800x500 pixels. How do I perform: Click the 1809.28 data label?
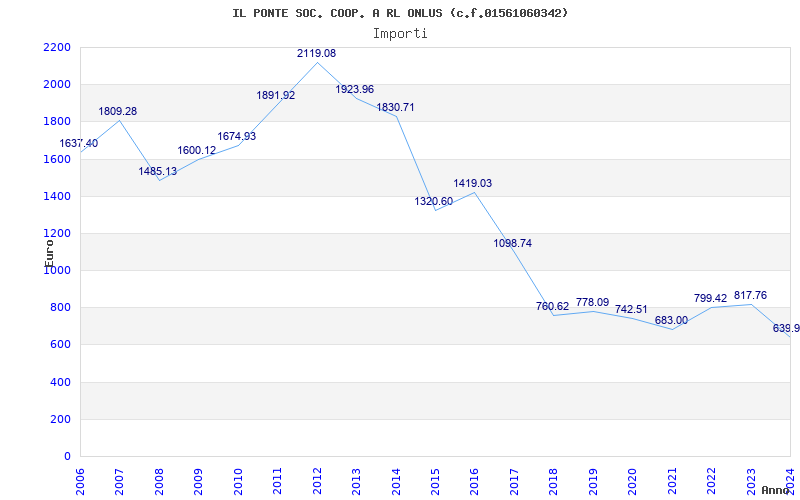pyautogui.click(x=118, y=111)
